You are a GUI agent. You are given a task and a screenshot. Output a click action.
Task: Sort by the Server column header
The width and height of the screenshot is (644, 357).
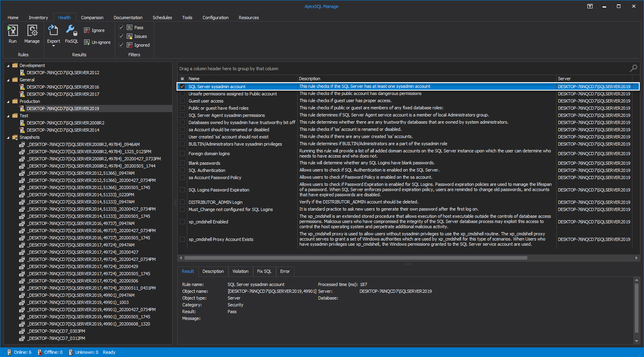pos(594,79)
